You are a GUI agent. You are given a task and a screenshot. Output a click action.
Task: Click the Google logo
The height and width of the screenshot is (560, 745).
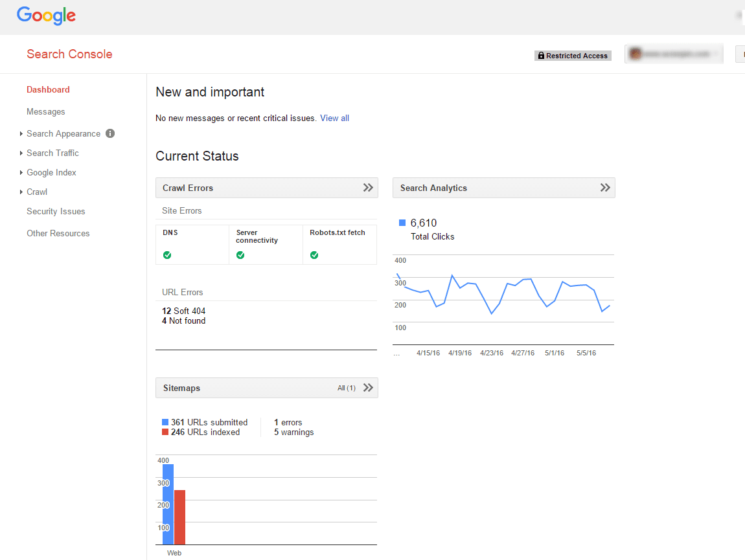[x=46, y=15]
